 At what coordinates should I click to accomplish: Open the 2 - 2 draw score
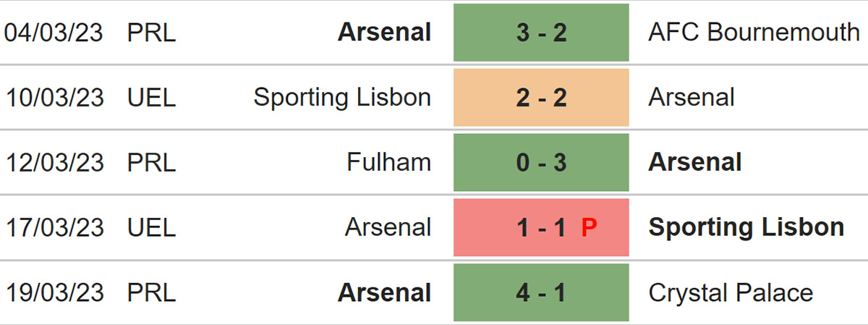tap(541, 98)
